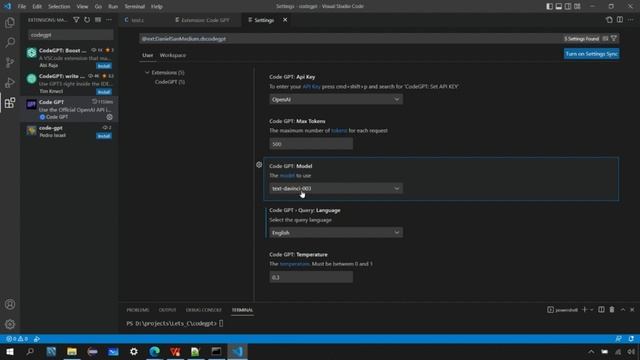Viewport: 640px width, 360px height.
Task: Open the Query Language dropdown (English)
Action: pos(336,232)
